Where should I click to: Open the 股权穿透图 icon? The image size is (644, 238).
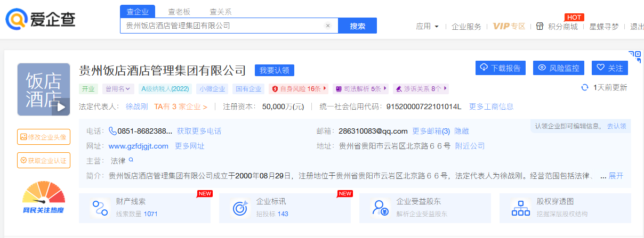(520, 208)
